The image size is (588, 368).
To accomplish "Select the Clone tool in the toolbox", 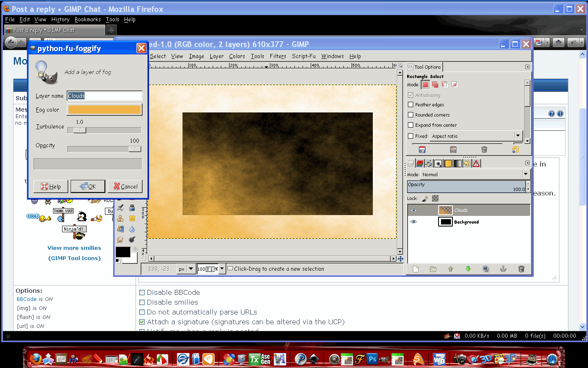I will pos(120,219).
